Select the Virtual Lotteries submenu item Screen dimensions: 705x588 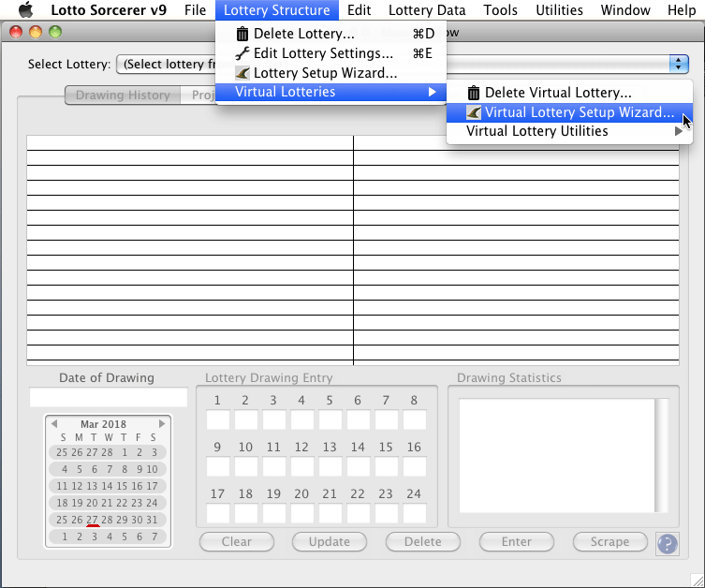click(x=330, y=92)
